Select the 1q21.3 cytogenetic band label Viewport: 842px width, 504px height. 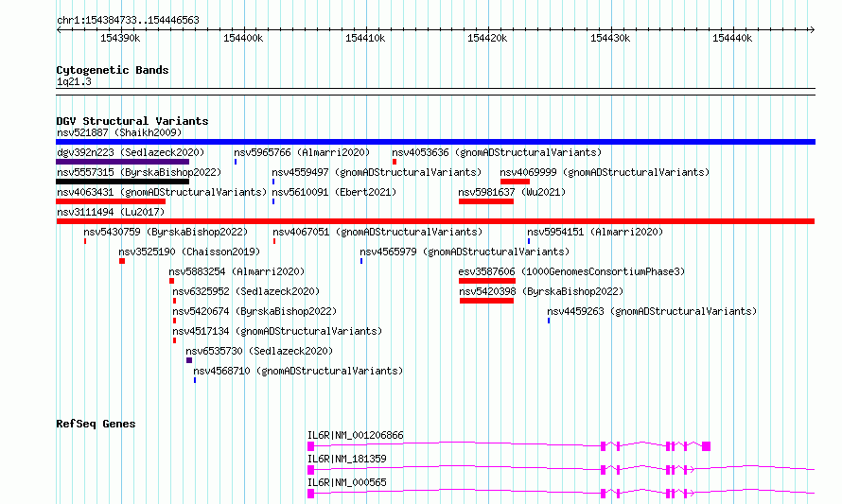(x=74, y=81)
